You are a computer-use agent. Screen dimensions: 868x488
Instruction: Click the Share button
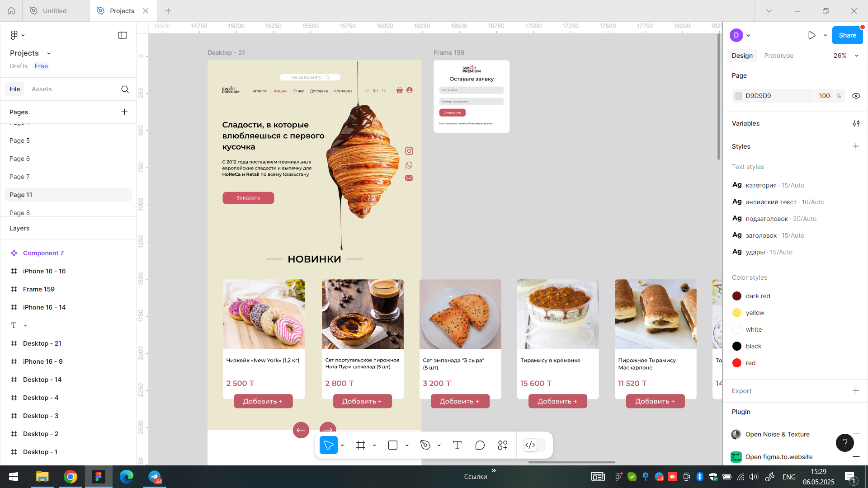[x=847, y=35]
